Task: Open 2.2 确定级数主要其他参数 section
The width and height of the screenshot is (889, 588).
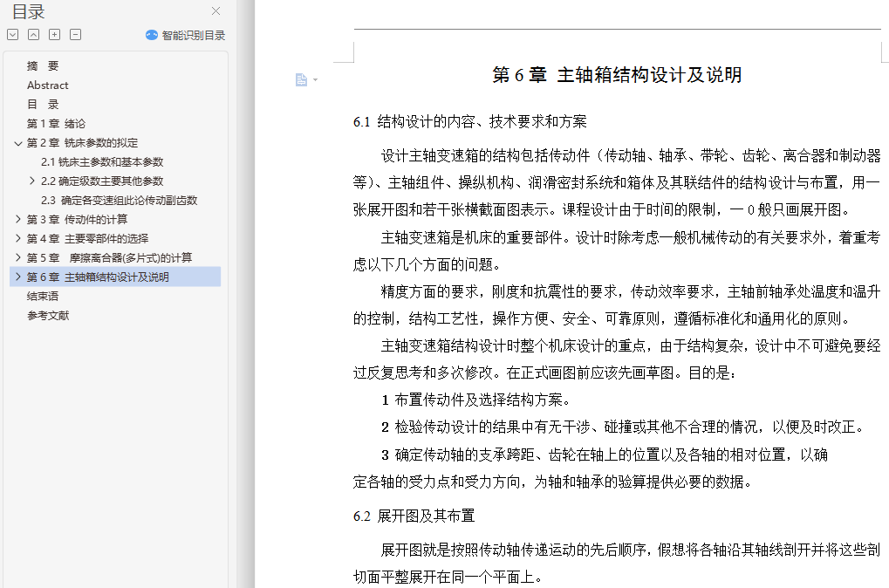Action: click(102, 181)
